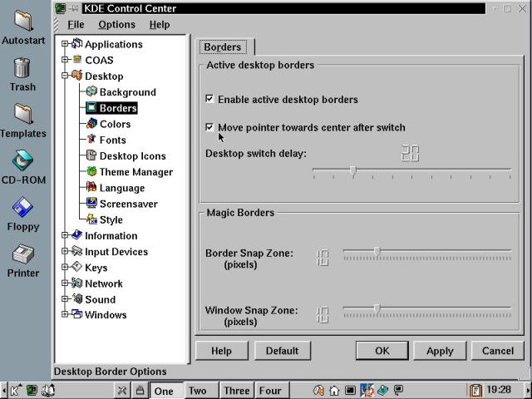The image size is (532, 399).
Task: Open the Language settings module
Action: 121,188
